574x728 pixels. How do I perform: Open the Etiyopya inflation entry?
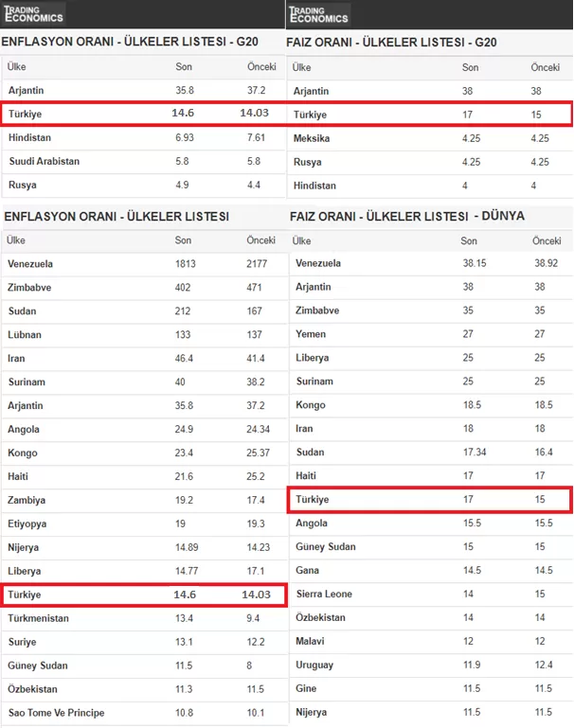tap(29, 524)
